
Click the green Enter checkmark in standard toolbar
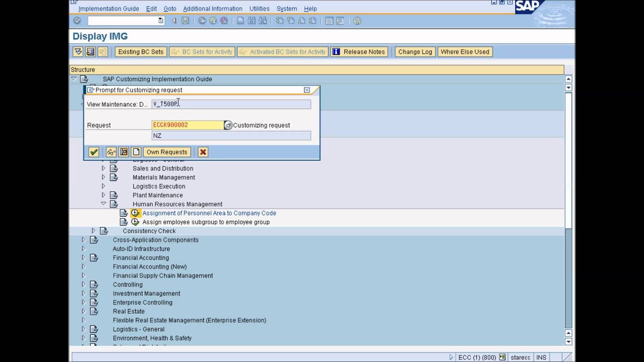click(x=77, y=21)
